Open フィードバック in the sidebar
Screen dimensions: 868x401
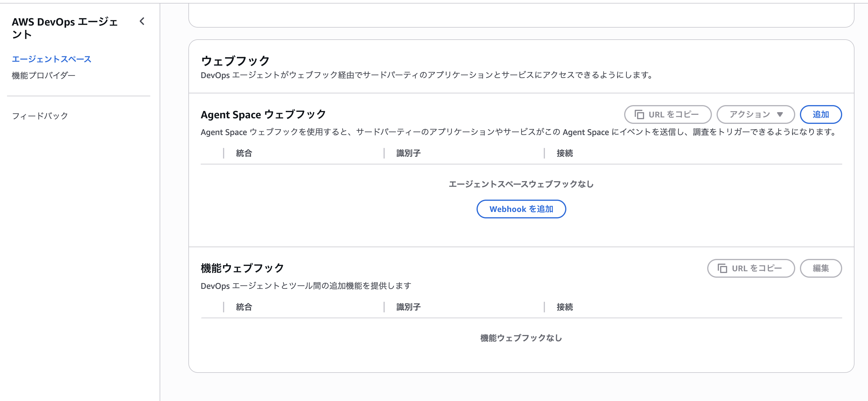[40, 116]
